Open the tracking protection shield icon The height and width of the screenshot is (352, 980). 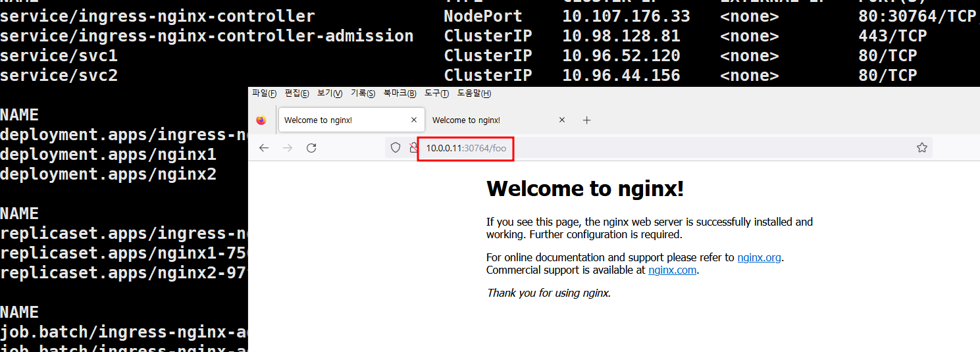(396, 148)
